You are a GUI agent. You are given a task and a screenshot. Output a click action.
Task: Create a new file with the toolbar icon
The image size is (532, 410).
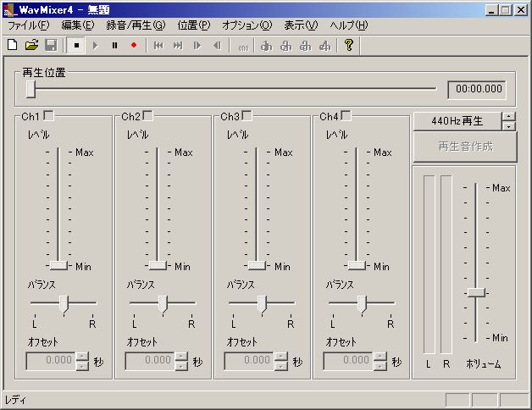coord(13,45)
